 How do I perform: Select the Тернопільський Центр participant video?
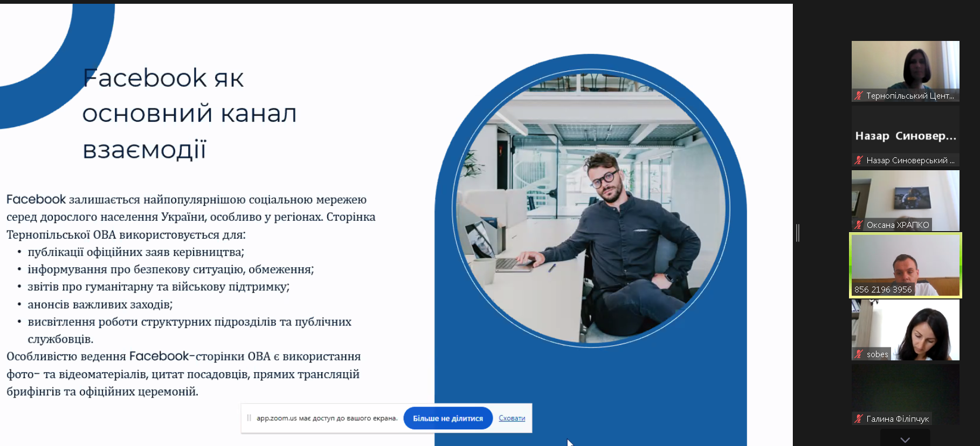point(906,71)
